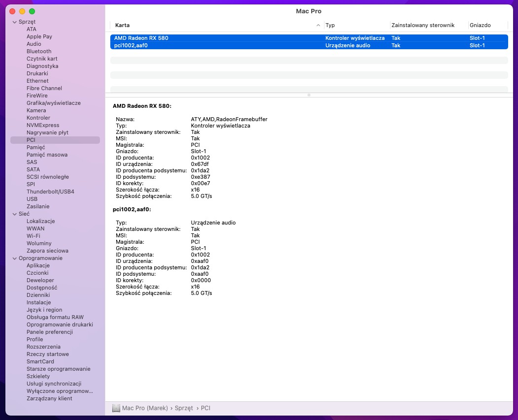The height and width of the screenshot is (420, 518).
Task: Click Mac Pro (Marek) in the path bar
Action: click(x=145, y=408)
